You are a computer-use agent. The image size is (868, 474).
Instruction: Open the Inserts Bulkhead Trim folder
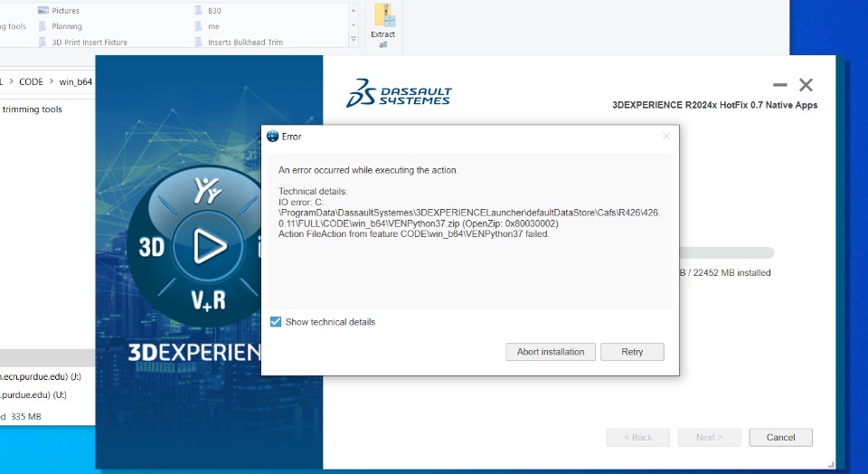pyautogui.click(x=239, y=43)
